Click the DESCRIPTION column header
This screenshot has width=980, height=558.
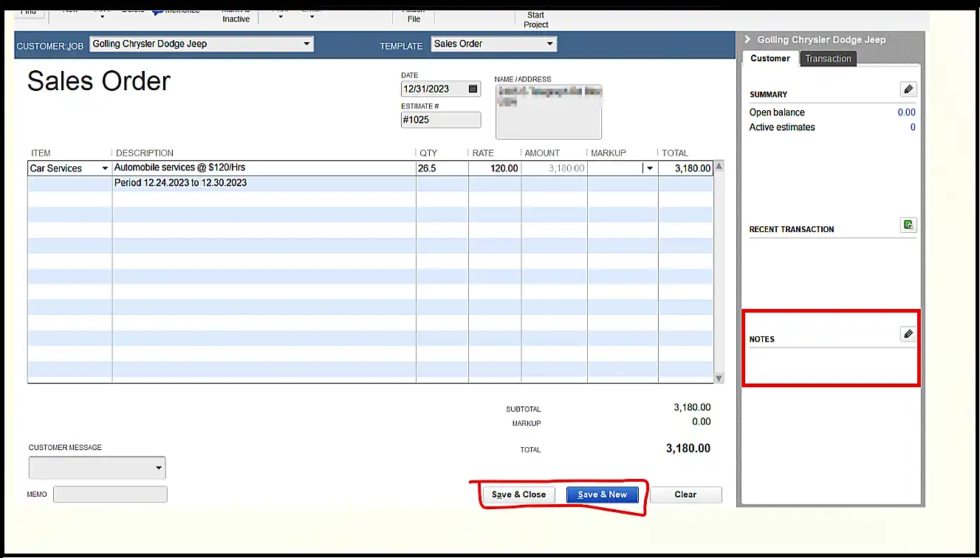click(x=145, y=153)
